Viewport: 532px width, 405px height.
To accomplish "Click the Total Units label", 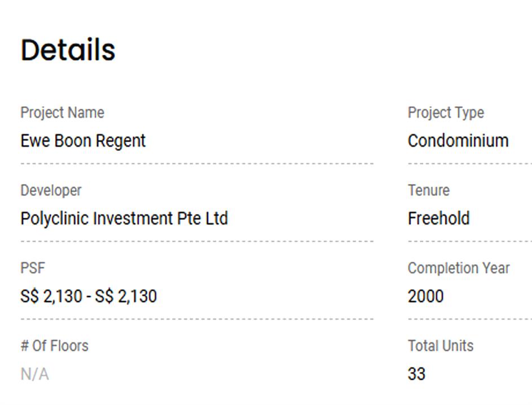I will point(441,346).
